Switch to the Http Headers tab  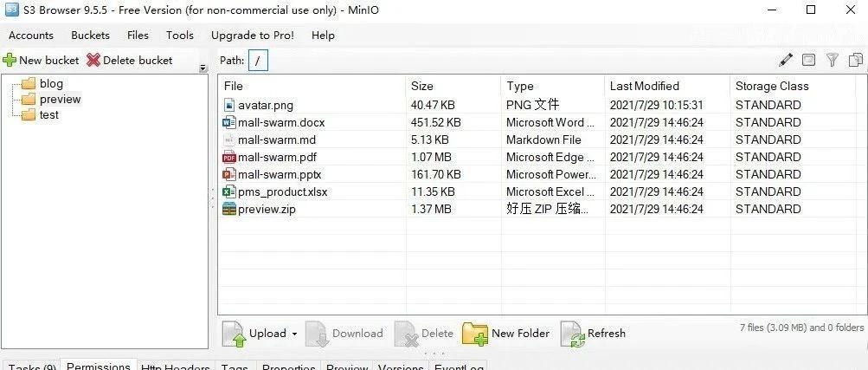click(175, 367)
